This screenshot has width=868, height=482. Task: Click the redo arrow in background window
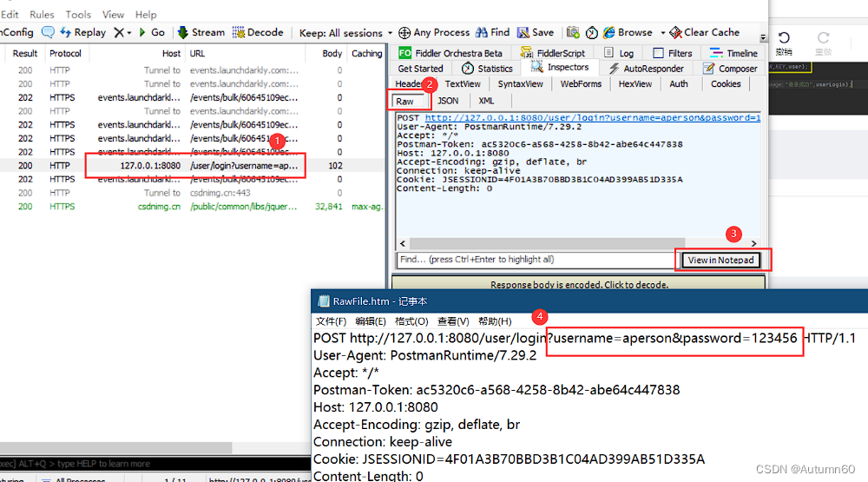(823, 37)
